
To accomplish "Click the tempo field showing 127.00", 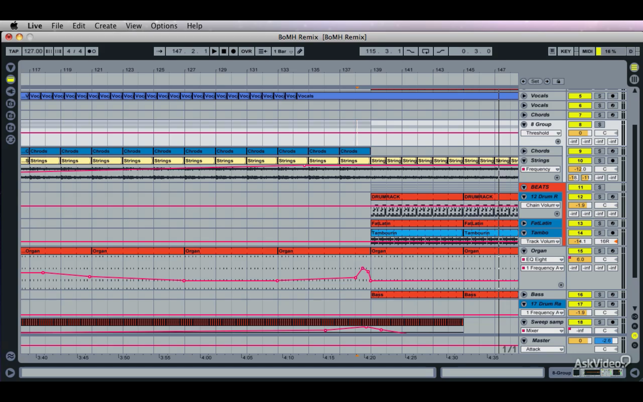I will (33, 51).
